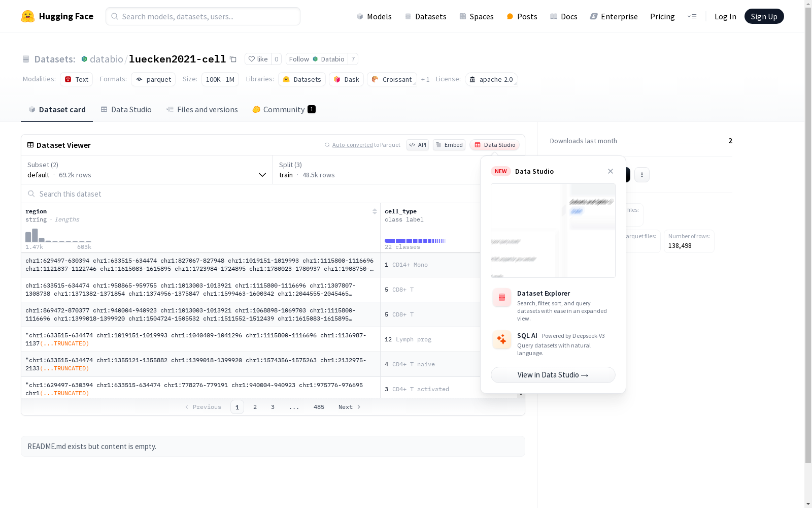Switch to the Data Studio tab

(126, 110)
